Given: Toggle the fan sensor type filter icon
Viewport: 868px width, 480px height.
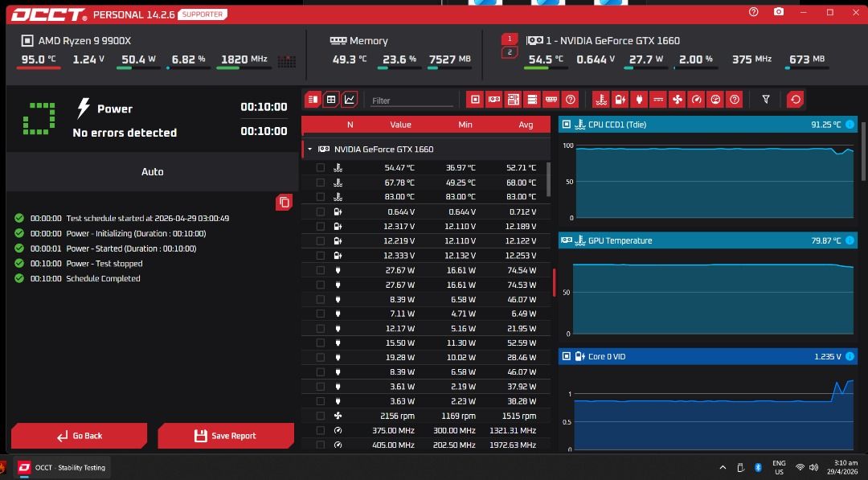Looking at the screenshot, I should [x=677, y=100].
